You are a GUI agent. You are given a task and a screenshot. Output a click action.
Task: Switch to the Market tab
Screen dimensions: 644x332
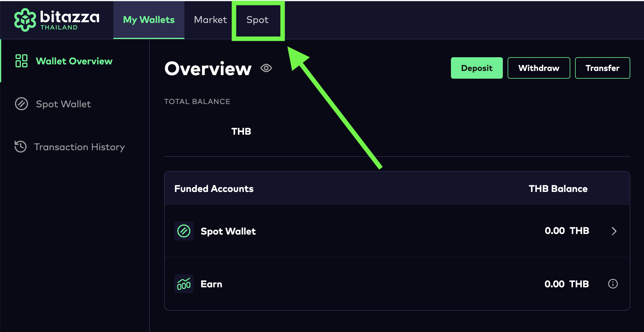[x=210, y=20]
